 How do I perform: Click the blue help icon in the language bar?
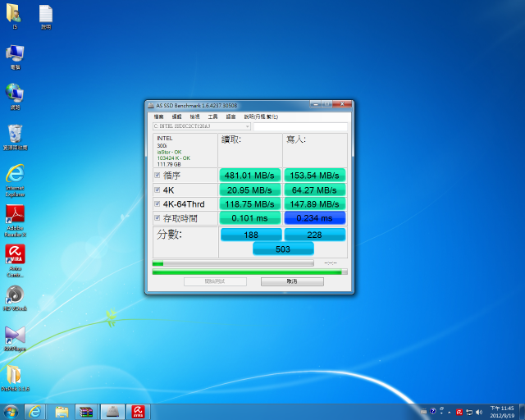pos(432,411)
